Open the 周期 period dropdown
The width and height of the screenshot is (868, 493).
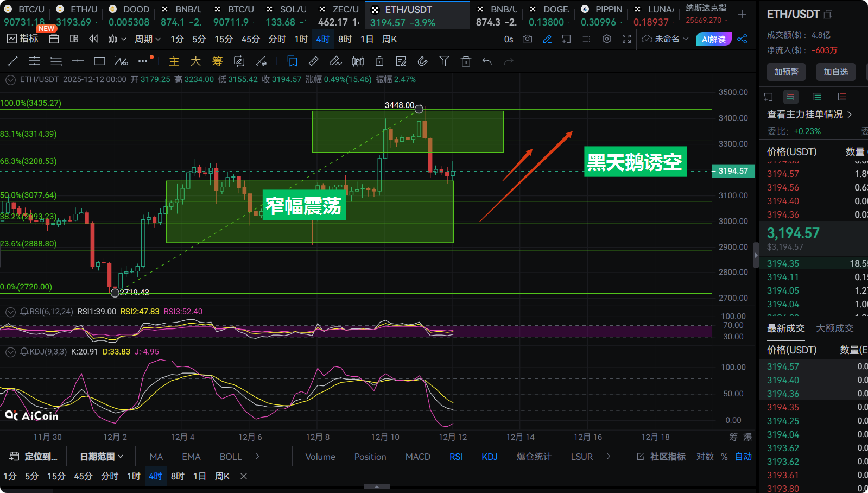(x=148, y=39)
